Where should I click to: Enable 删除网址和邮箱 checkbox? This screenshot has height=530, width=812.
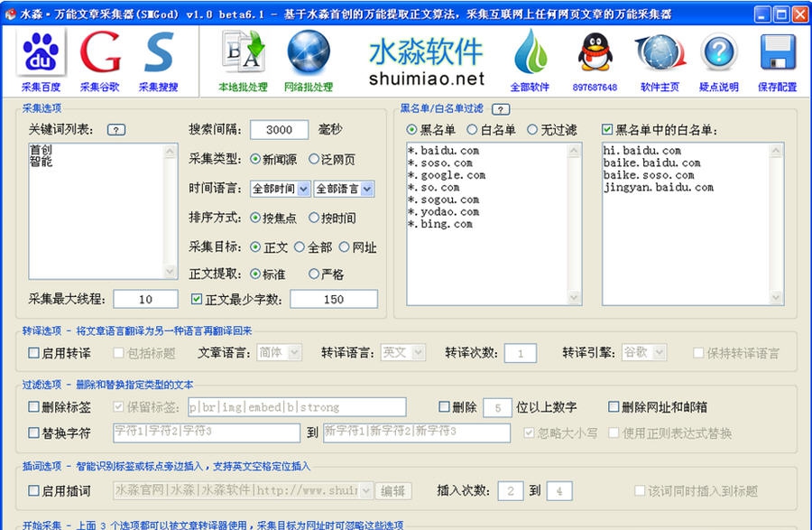click(x=614, y=406)
